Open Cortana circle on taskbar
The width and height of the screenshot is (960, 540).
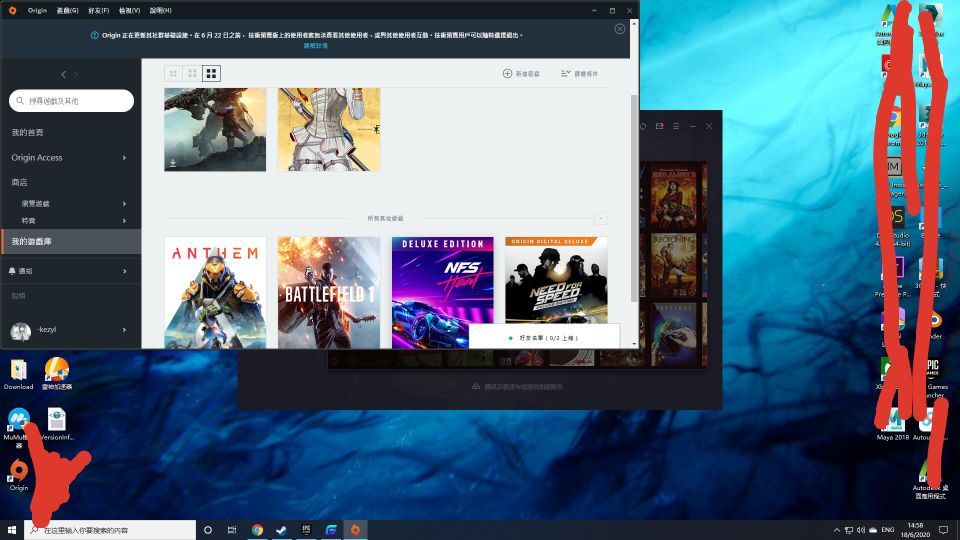point(208,530)
